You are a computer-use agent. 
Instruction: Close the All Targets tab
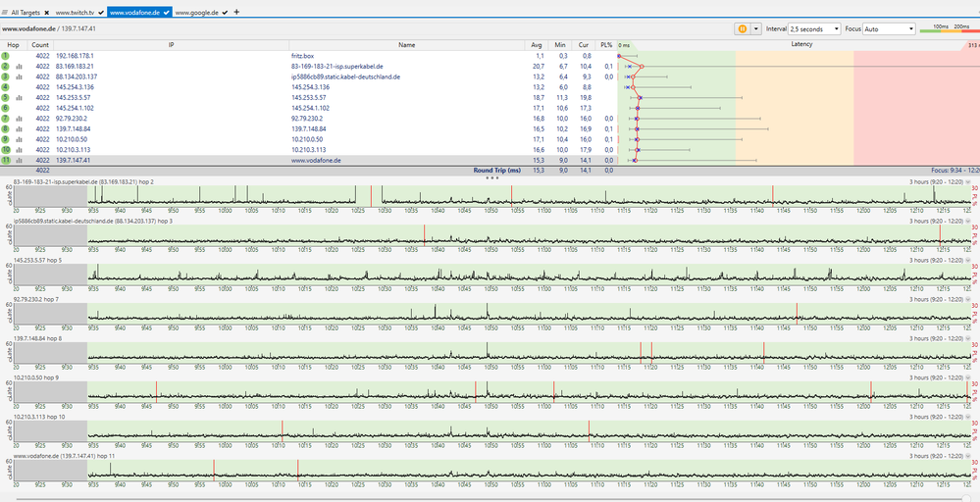[46, 12]
